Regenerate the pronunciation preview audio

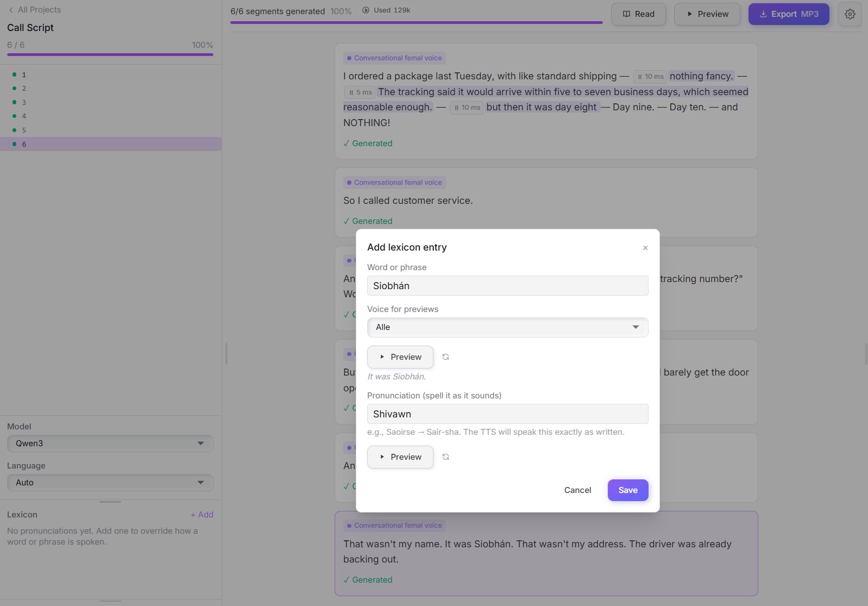(x=445, y=457)
